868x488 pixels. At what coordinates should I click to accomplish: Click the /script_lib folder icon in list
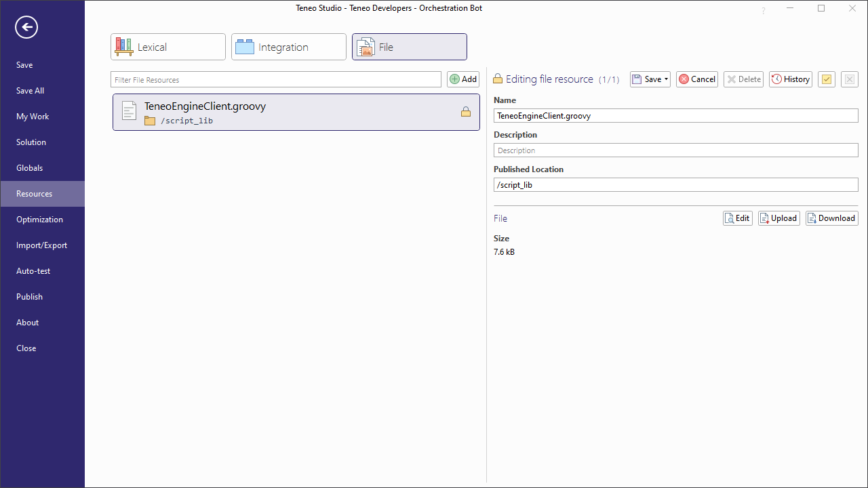(150, 121)
